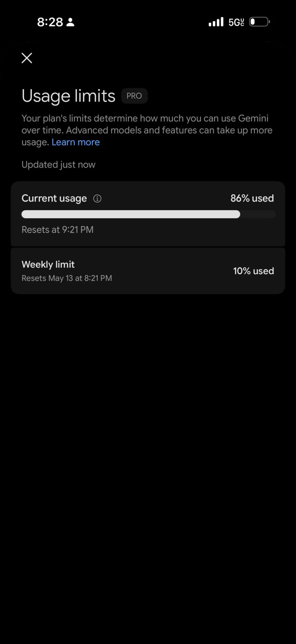
Task: Tap the PRO plan badge
Action: click(x=134, y=96)
